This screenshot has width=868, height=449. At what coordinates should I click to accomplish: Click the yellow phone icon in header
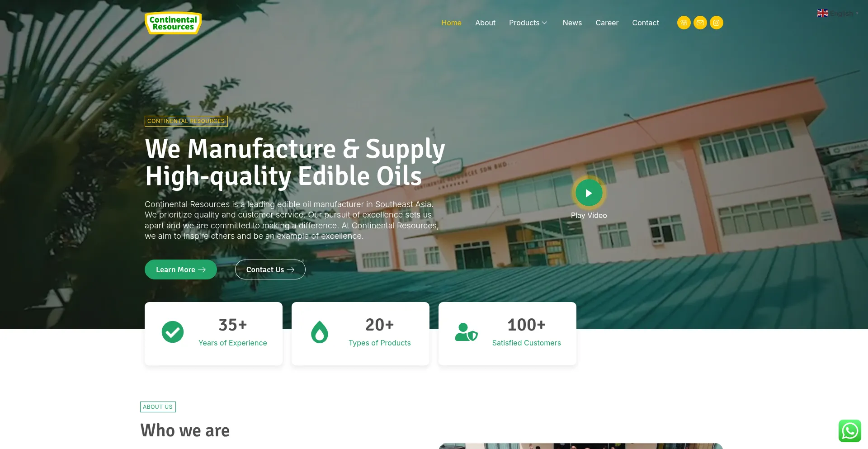(684, 23)
